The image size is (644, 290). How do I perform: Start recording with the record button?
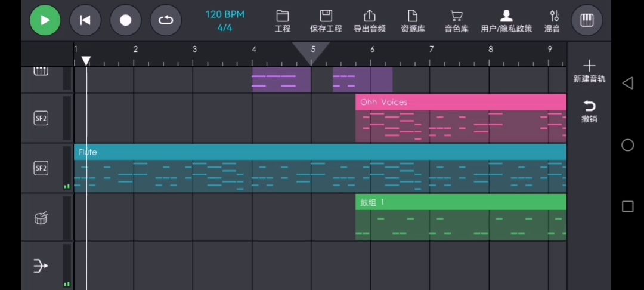125,20
